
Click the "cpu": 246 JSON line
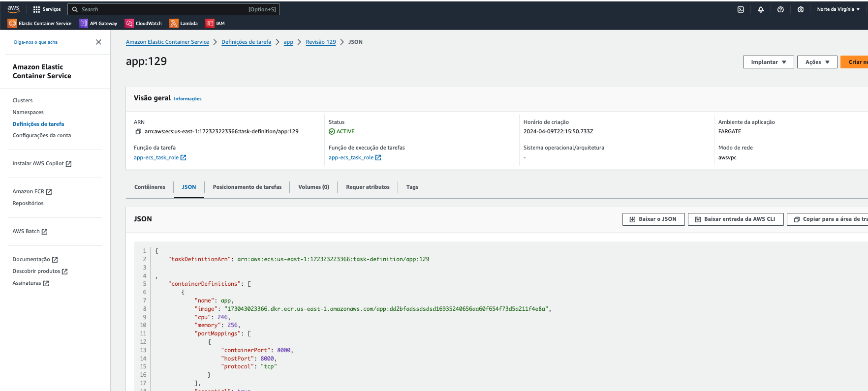213,317
